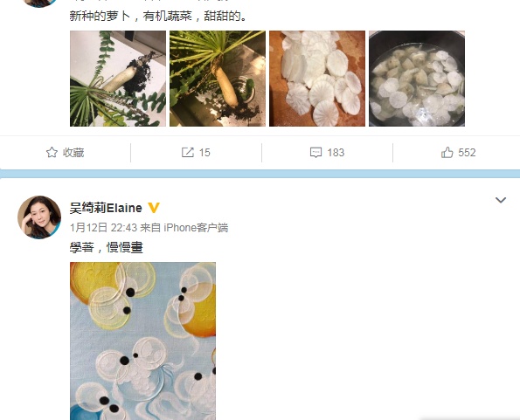Click like count 552
This screenshot has width=520, height=420.
(x=467, y=152)
